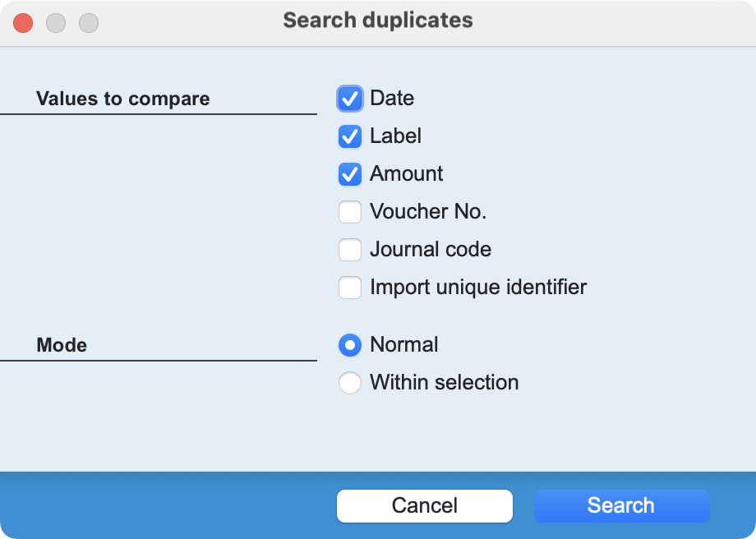Click the 'Import unique identifier' label text

click(478, 288)
